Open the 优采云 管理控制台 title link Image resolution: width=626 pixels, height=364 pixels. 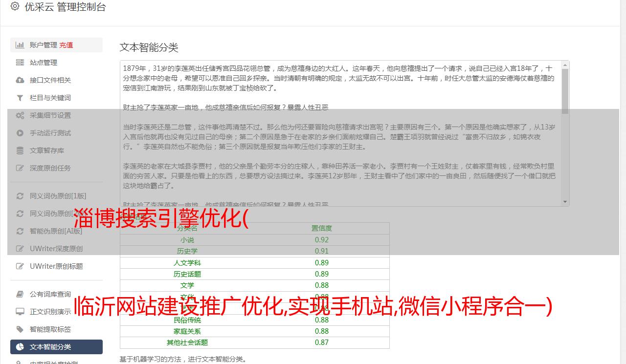[x=65, y=7]
